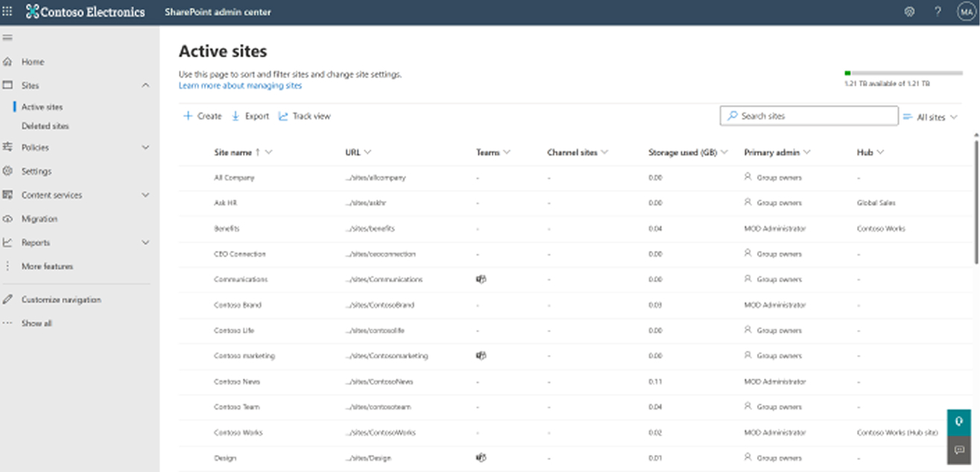The height and width of the screenshot is (472, 980).
Task: Open the Storage used (GB) column dropdown
Action: click(x=724, y=153)
